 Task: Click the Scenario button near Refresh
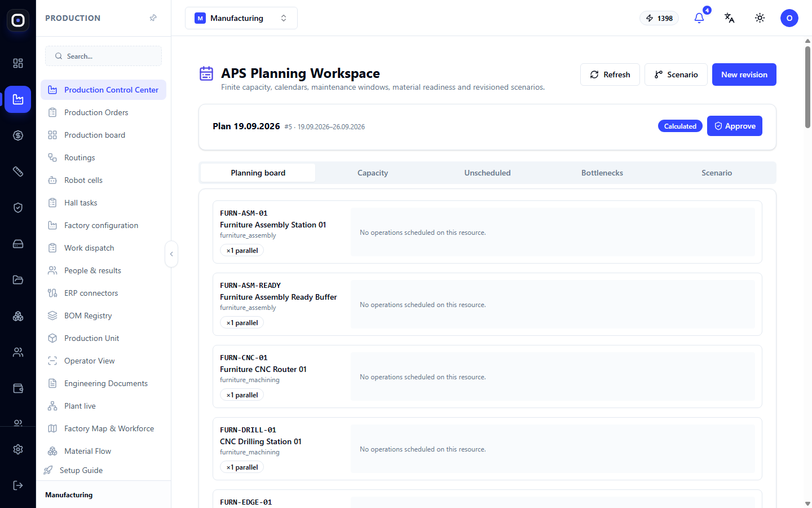tap(676, 75)
